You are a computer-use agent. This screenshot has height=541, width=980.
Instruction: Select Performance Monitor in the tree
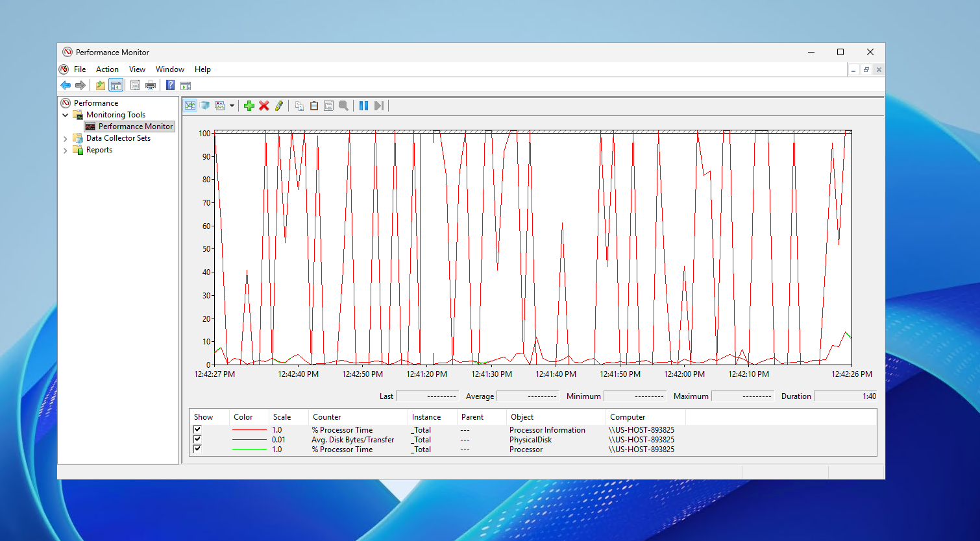[x=136, y=126]
